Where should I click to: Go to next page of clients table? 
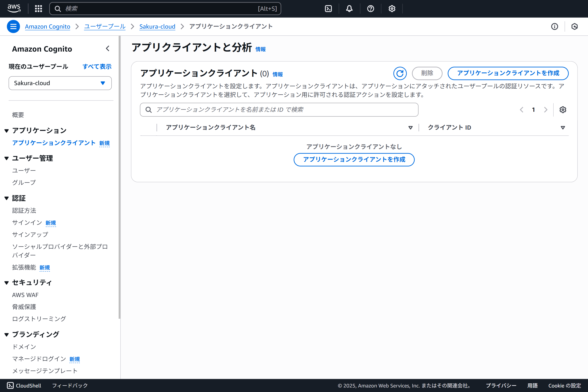tap(545, 110)
